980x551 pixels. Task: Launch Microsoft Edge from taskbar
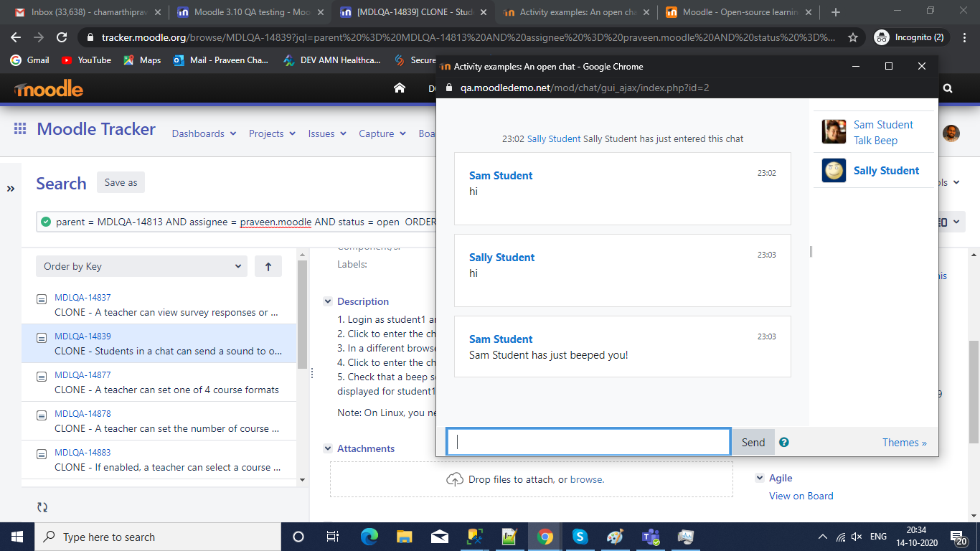pos(369,537)
